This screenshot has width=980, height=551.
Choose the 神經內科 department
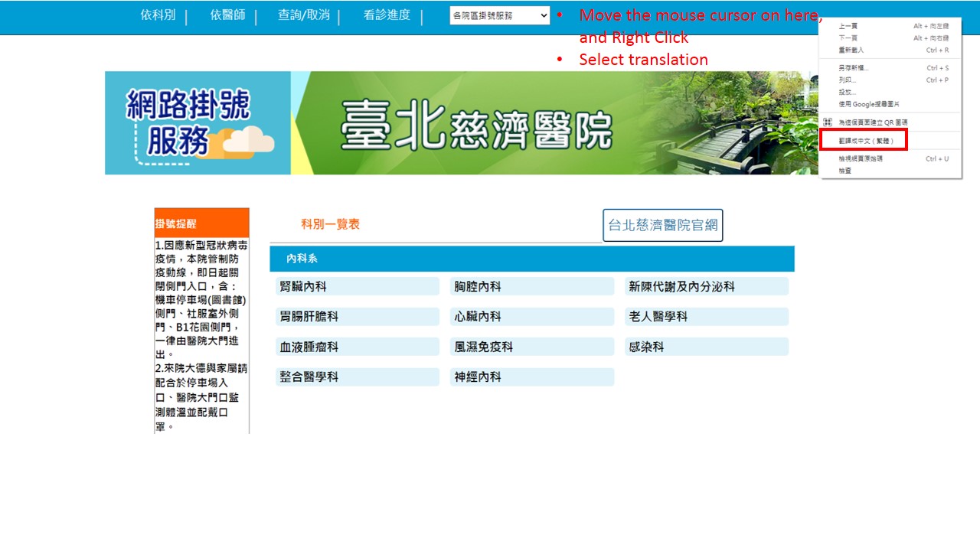[x=532, y=377]
